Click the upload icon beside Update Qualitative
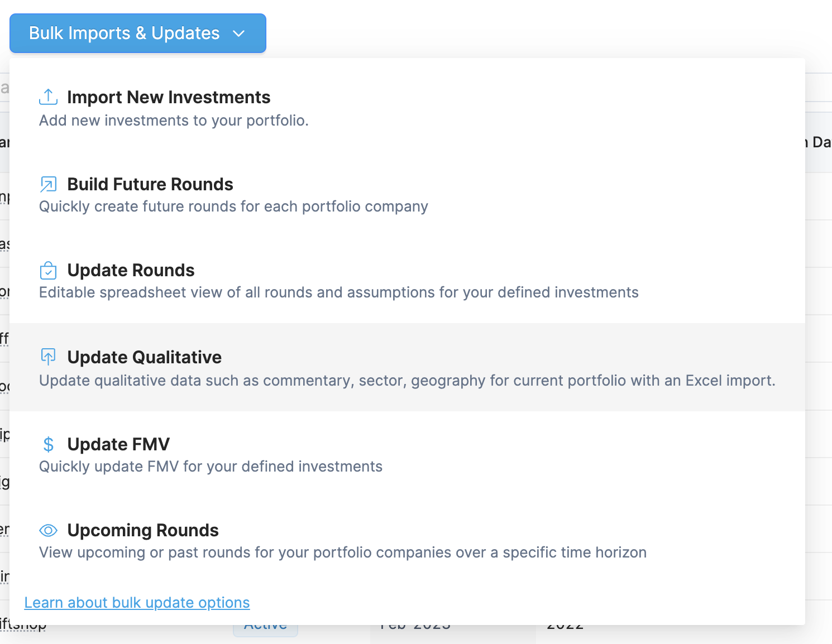This screenshot has width=832, height=644. click(49, 357)
